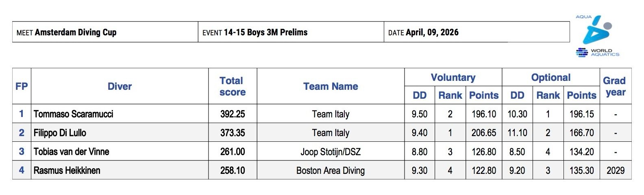Select diver Tommaso Scaramucci
Image resolution: width=644 pixels, height=195 pixels.
point(74,114)
